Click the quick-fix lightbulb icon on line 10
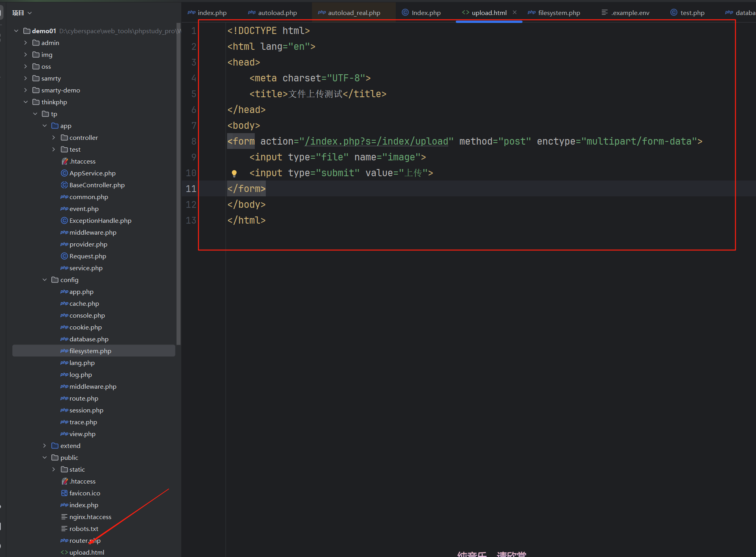 point(234,173)
